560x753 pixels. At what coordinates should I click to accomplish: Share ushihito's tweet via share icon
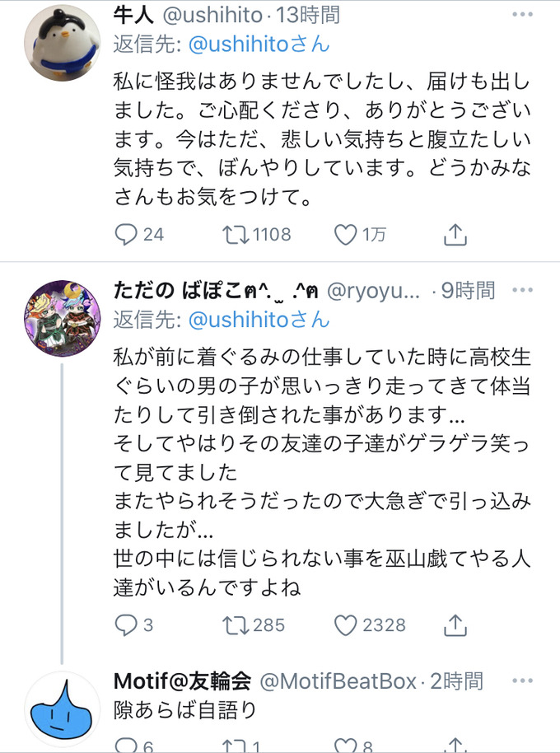click(455, 236)
